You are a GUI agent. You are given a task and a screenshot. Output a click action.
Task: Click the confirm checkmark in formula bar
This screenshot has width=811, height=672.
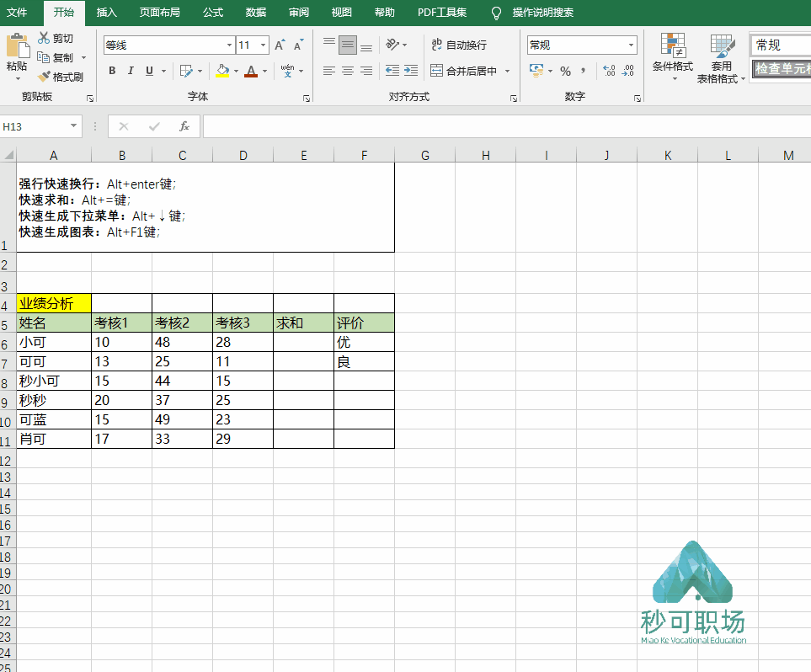(x=154, y=126)
